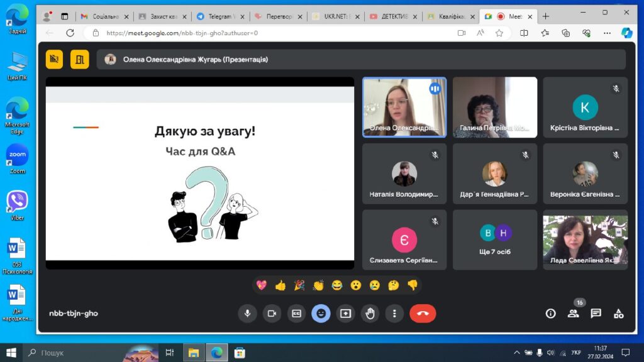
Task: Send the thumbs up reaction
Action: coord(280,285)
